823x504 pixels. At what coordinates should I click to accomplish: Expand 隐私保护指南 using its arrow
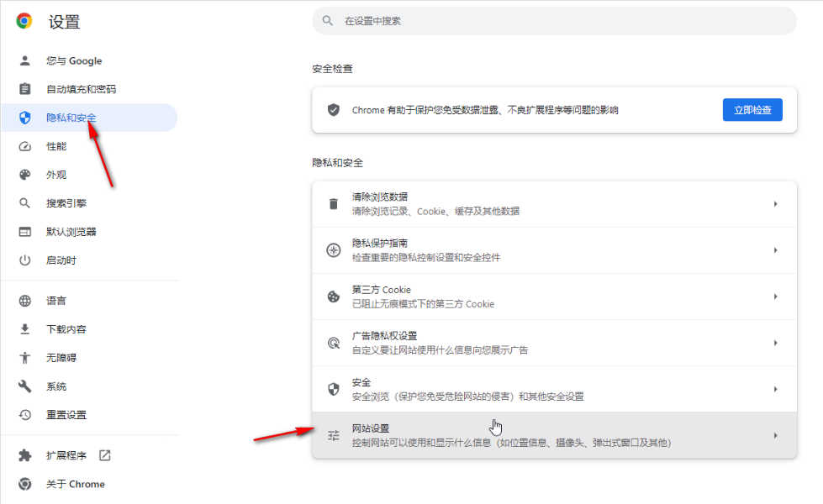775,250
